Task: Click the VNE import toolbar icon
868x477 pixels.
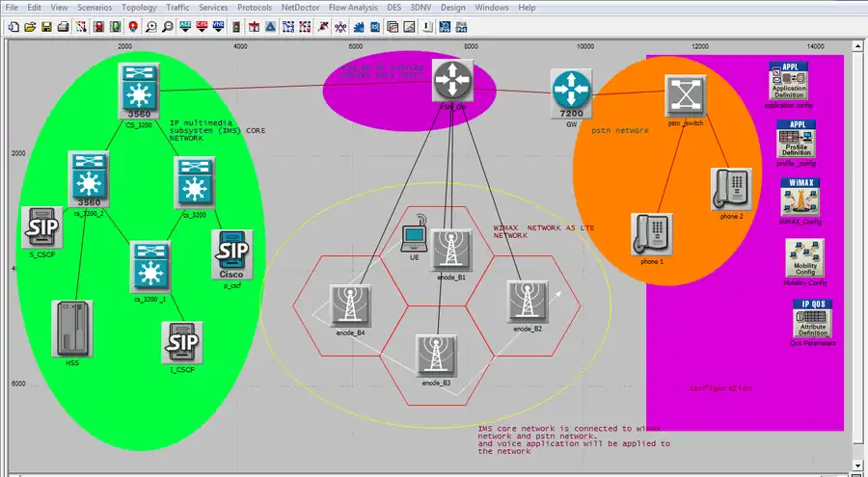Action: 218,27
